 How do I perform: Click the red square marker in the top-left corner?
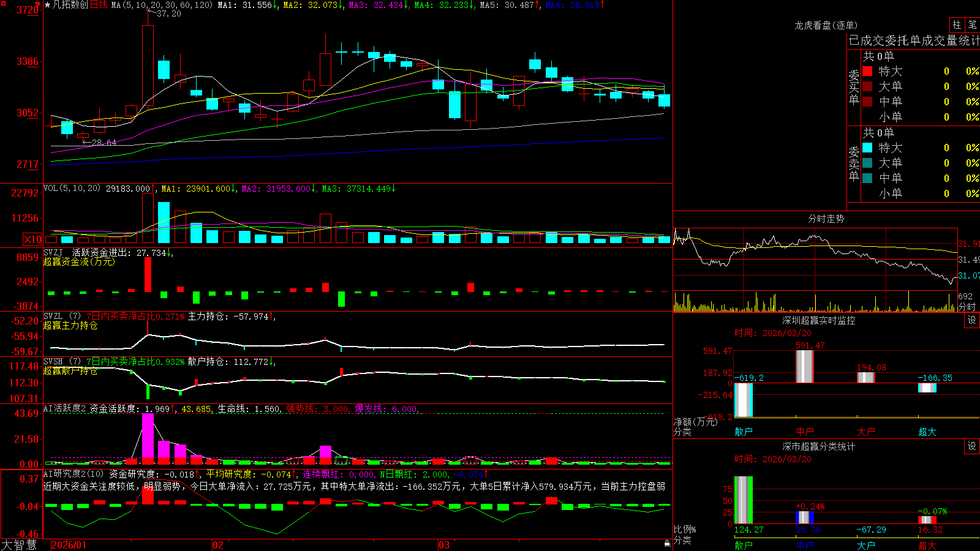(3, 2)
